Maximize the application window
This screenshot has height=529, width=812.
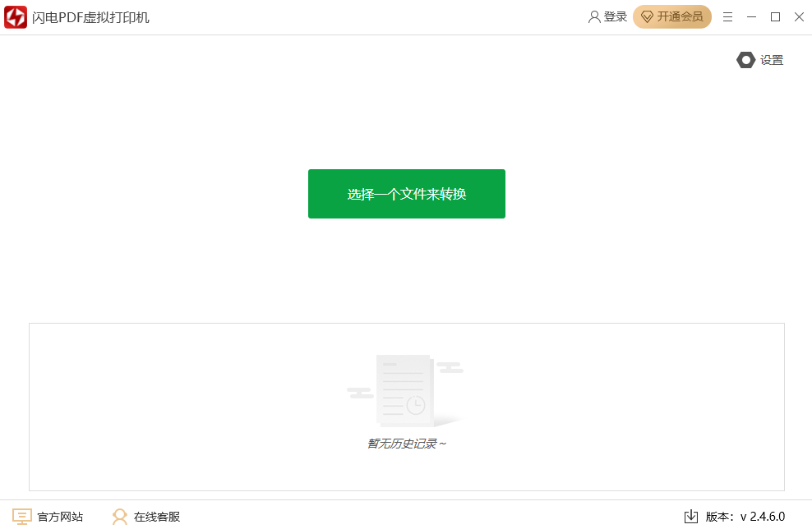[775, 17]
